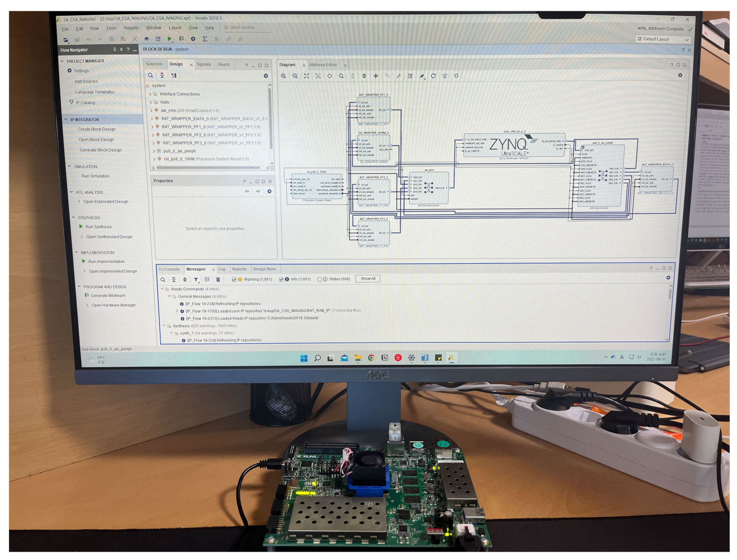
Task: Click the main toolbar Settings gear icon
Action: pos(193,39)
